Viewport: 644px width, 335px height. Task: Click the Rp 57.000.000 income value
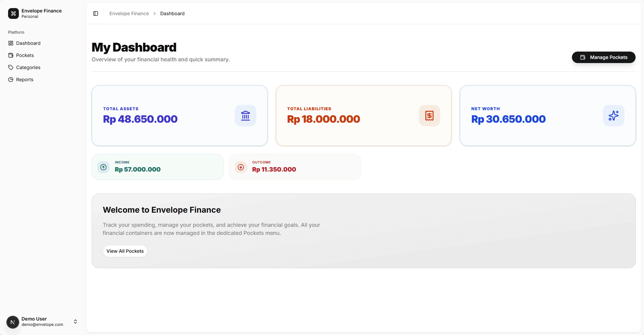point(138,170)
